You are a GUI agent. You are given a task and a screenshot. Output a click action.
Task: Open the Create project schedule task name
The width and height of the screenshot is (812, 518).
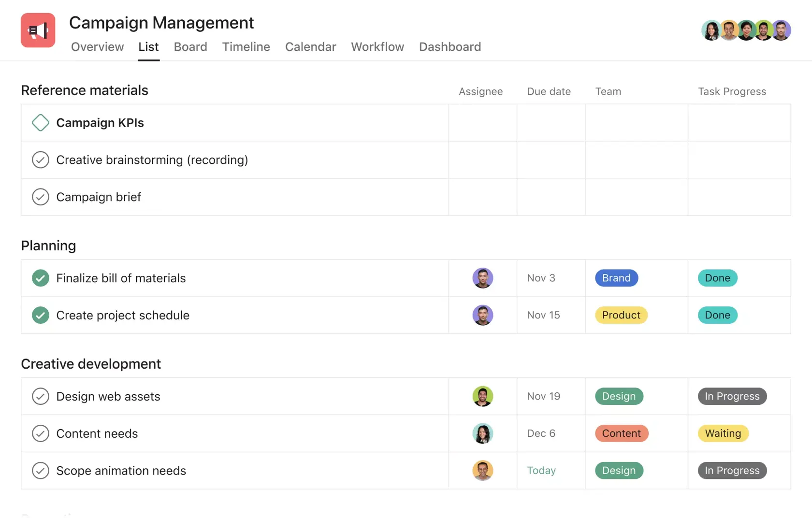tap(123, 315)
